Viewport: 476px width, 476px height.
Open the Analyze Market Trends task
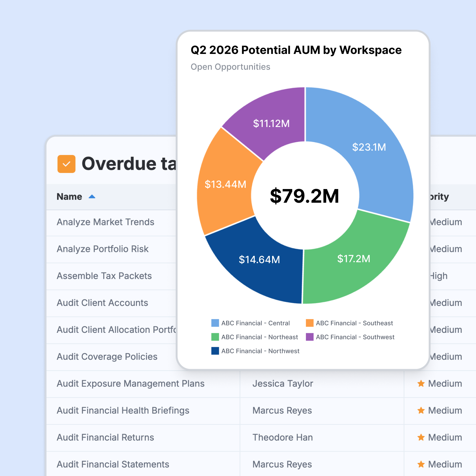pyautogui.click(x=105, y=222)
